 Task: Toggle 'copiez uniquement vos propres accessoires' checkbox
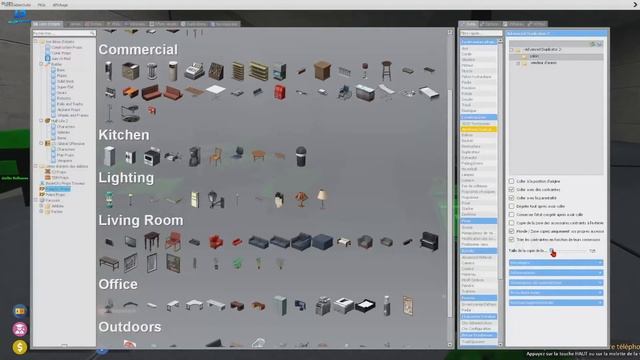pyautogui.click(x=511, y=231)
